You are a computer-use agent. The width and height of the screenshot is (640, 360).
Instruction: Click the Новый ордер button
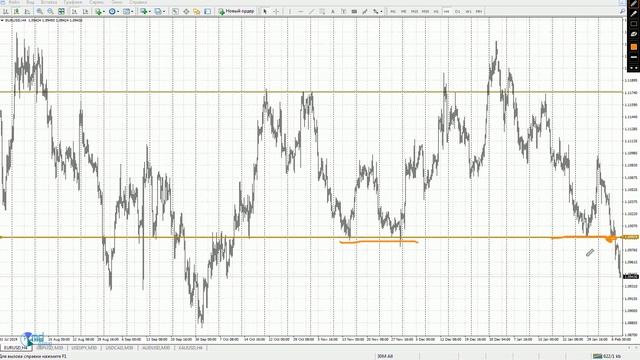click(236, 11)
